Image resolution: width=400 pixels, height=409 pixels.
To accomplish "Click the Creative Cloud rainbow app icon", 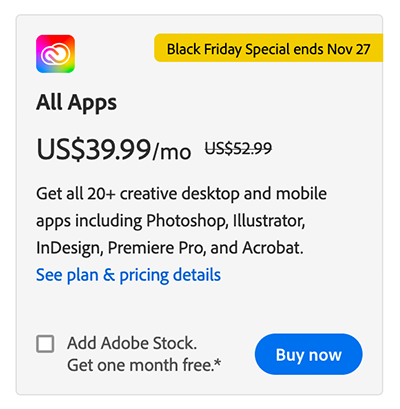I will [55, 54].
